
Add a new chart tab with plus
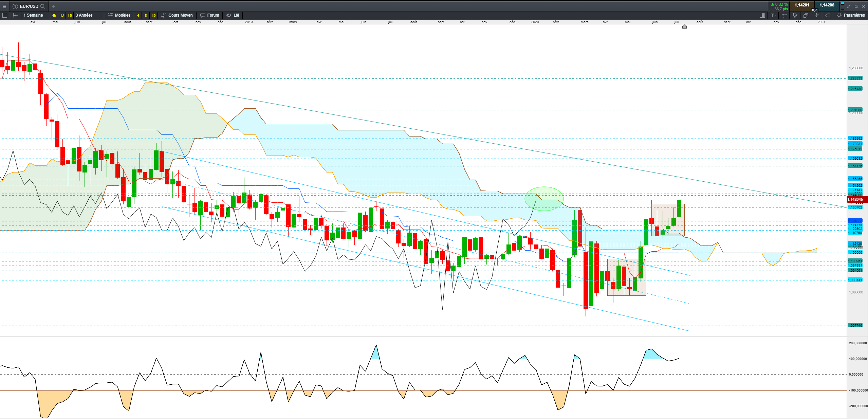54,6
